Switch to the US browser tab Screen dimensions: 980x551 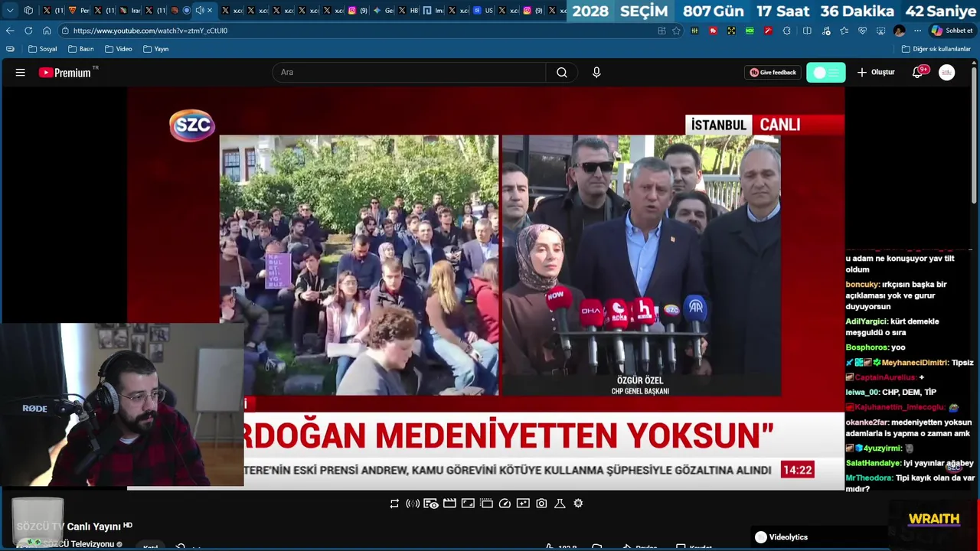pos(484,11)
